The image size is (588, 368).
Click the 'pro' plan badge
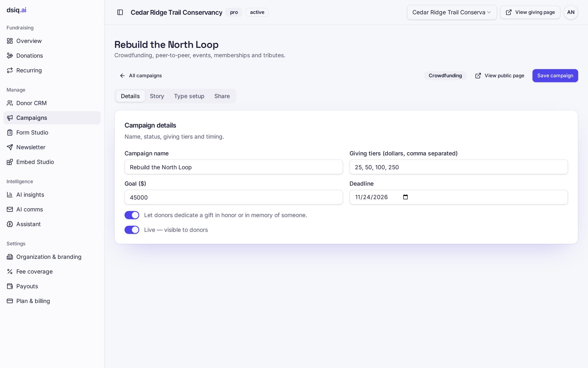click(234, 12)
